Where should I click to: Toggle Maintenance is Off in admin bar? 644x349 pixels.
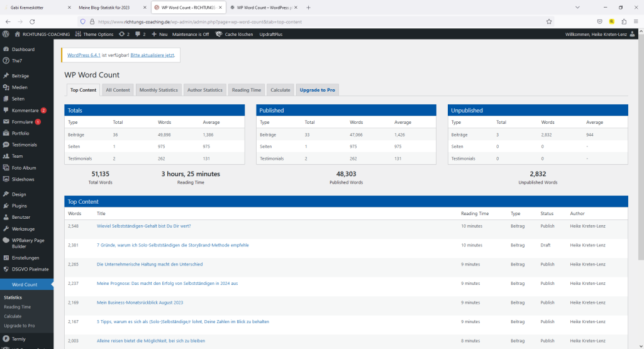[191, 34]
